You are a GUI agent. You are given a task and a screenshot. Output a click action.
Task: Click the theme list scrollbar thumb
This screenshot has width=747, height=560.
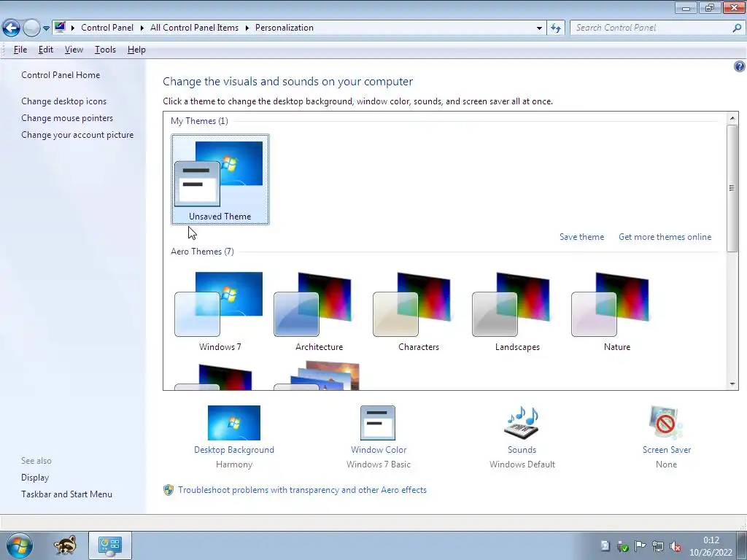[732, 188]
